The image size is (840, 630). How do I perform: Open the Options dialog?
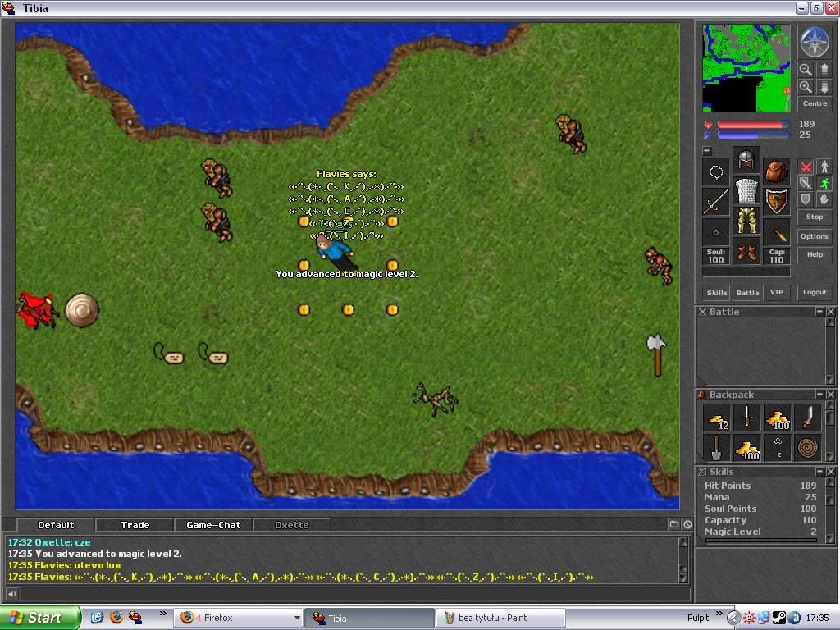tap(815, 236)
